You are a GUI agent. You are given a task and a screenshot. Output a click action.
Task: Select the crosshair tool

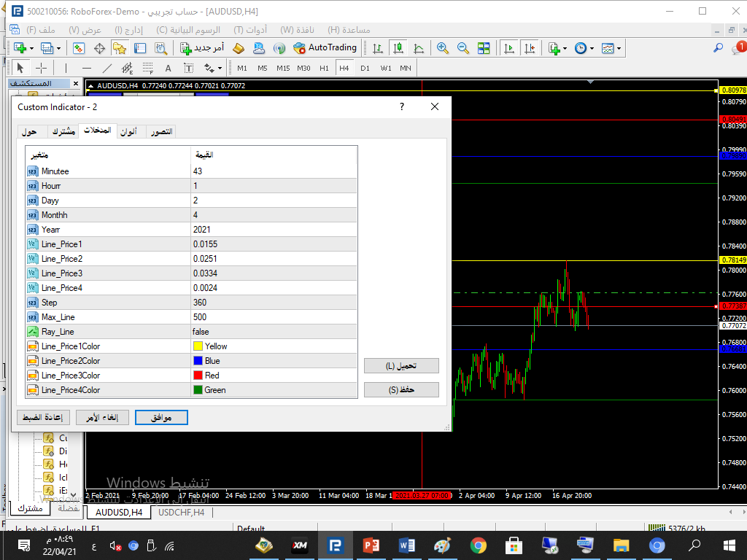coord(41,68)
